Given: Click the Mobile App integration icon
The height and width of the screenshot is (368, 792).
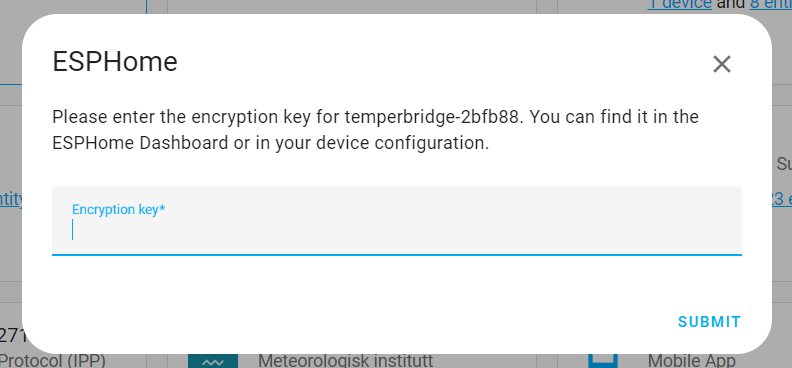Looking at the screenshot, I should (x=603, y=360).
